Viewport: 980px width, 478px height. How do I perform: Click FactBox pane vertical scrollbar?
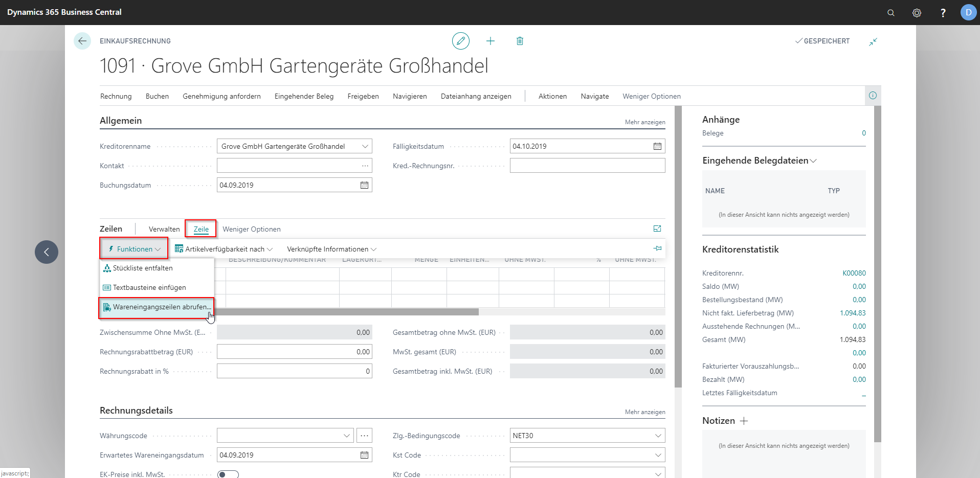(x=878, y=274)
